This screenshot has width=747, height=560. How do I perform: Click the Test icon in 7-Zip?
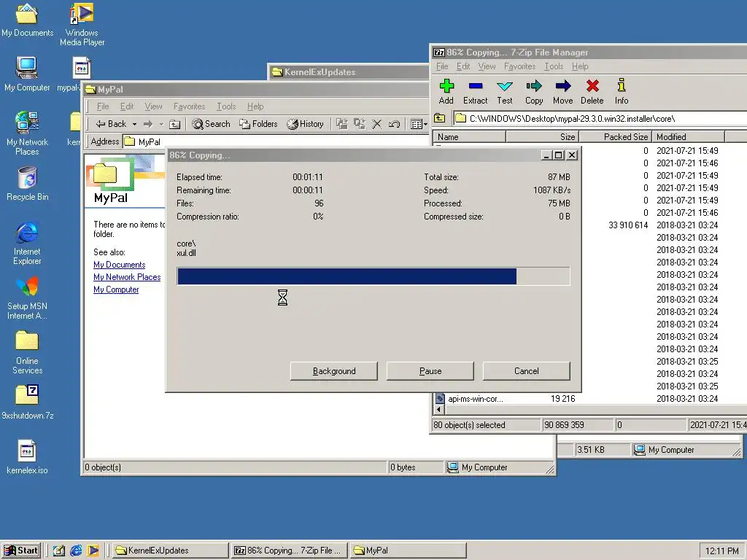click(x=505, y=91)
